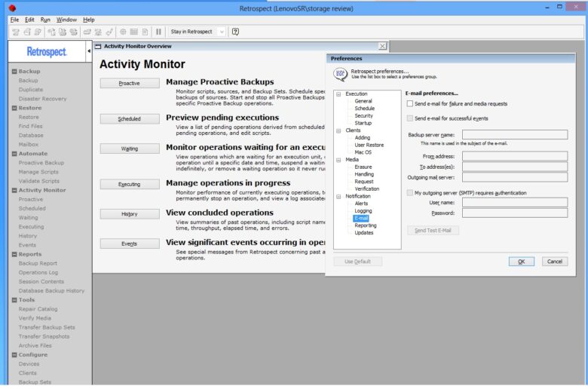Click the gear icon in the toolbar
This screenshot has width=588, height=389.
[x=123, y=32]
